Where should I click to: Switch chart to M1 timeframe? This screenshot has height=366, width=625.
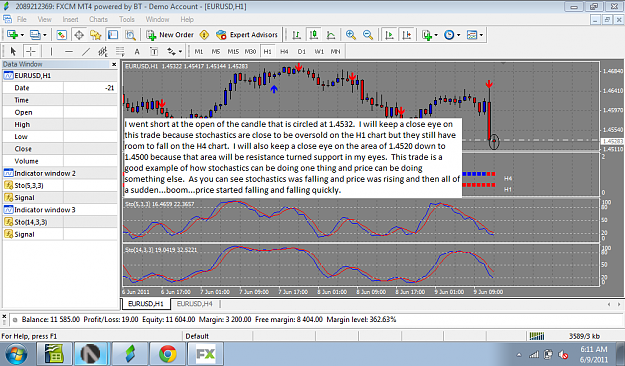pyautogui.click(x=199, y=51)
